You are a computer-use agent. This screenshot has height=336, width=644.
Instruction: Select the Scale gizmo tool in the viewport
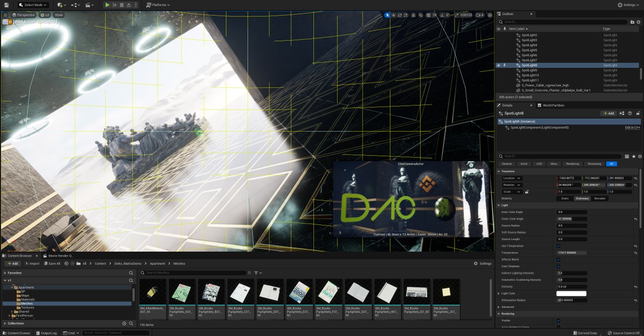coord(406,15)
